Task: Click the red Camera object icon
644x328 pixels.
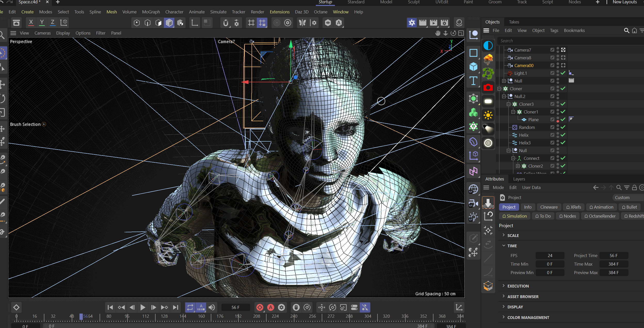Action: click(x=488, y=88)
